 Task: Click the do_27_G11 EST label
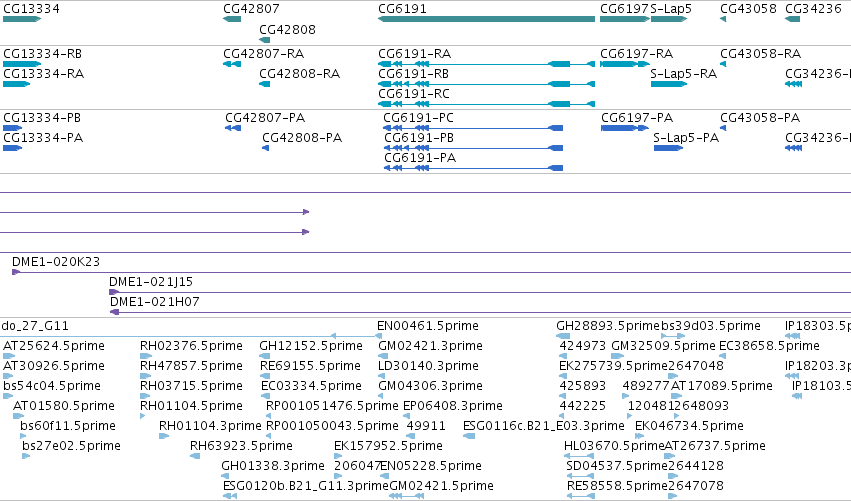(x=35, y=326)
